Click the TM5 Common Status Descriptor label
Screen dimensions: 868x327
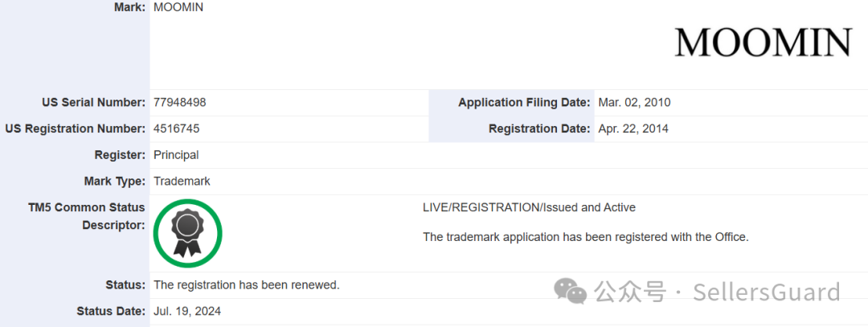click(86, 216)
